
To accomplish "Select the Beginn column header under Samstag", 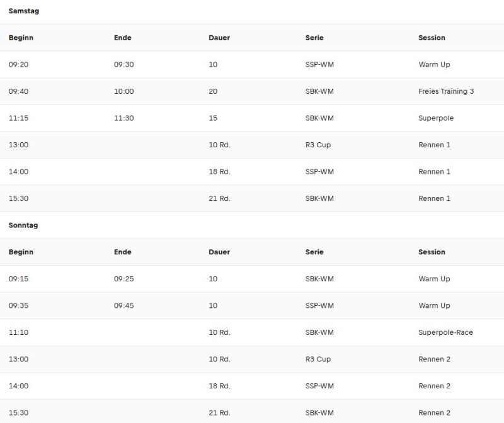I will 21,38.
